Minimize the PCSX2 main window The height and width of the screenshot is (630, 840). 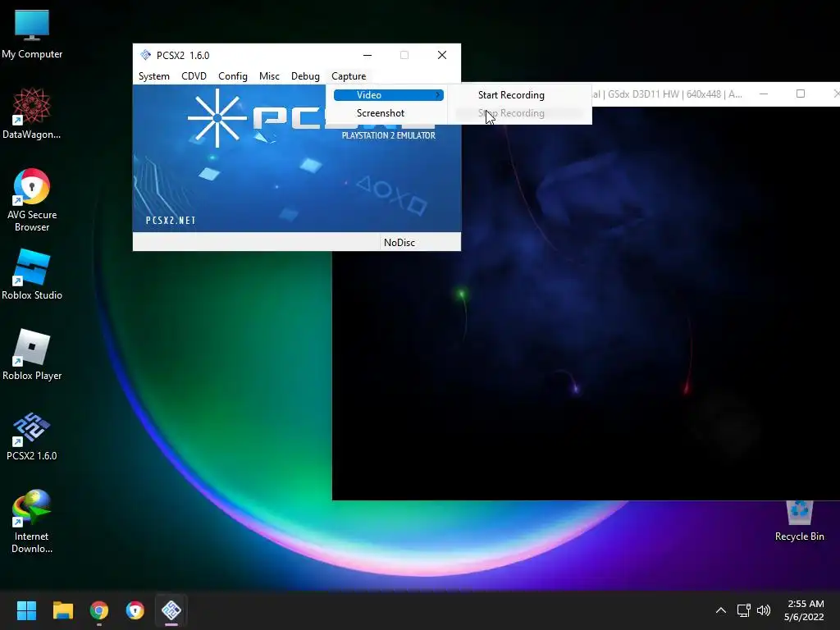coord(367,55)
